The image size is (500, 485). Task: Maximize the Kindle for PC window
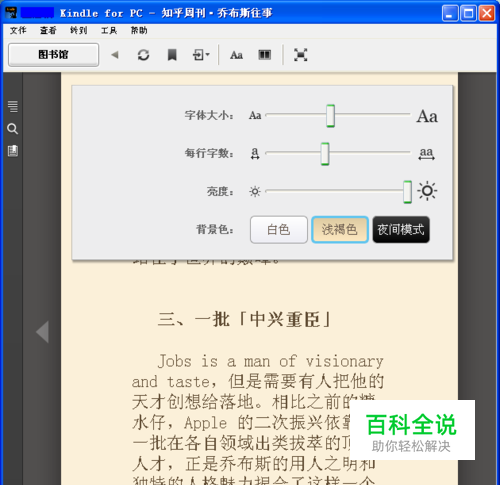point(468,14)
